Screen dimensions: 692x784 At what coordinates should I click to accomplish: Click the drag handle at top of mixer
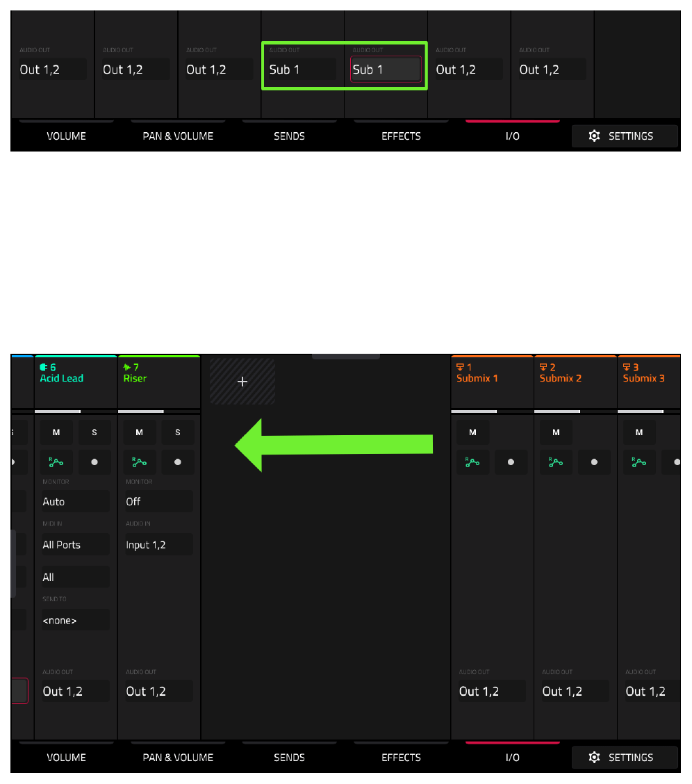point(346,357)
